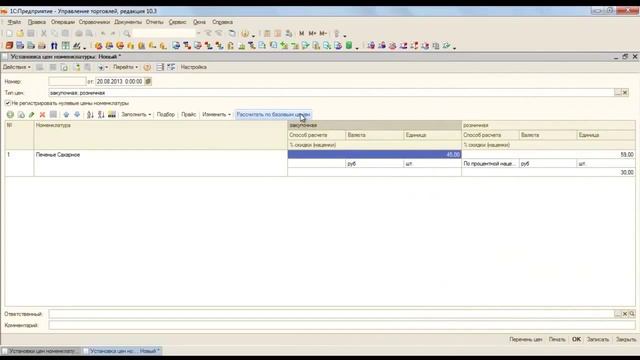Open search field history dropdown arrow
This screenshot has height=360, width=640.
(x=199, y=33)
